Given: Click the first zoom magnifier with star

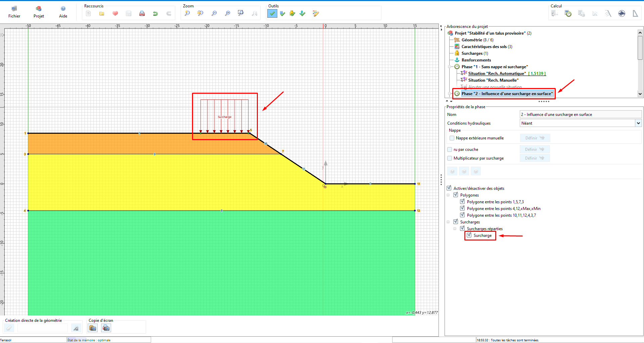Looking at the screenshot, I should coord(187,13).
